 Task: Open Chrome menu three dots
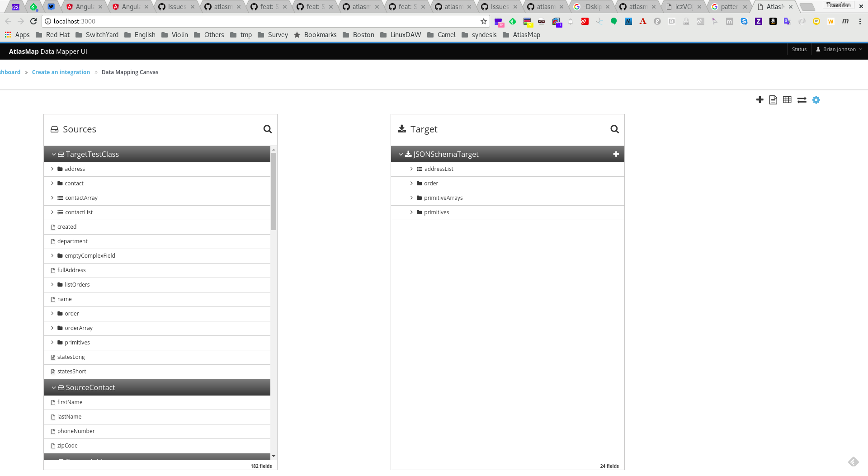pos(860,21)
